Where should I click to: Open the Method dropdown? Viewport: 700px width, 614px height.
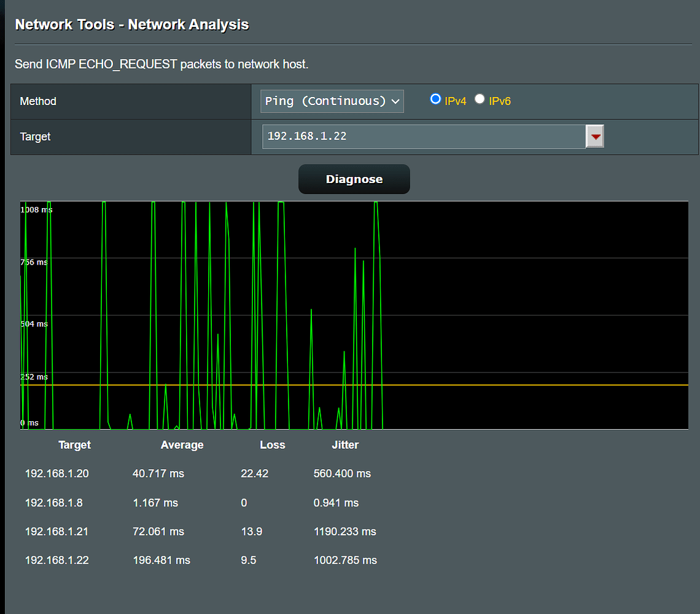tap(332, 100)
